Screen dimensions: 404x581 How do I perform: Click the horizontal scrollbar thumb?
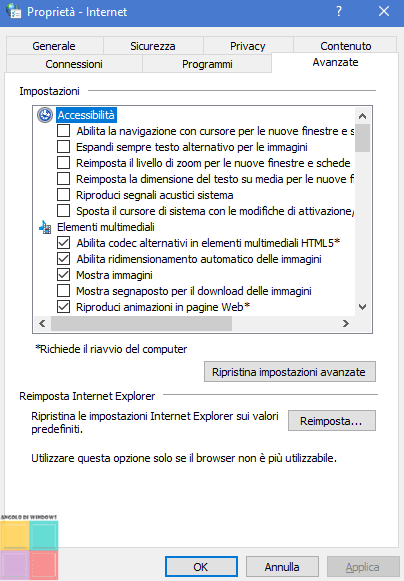[142, 323]
